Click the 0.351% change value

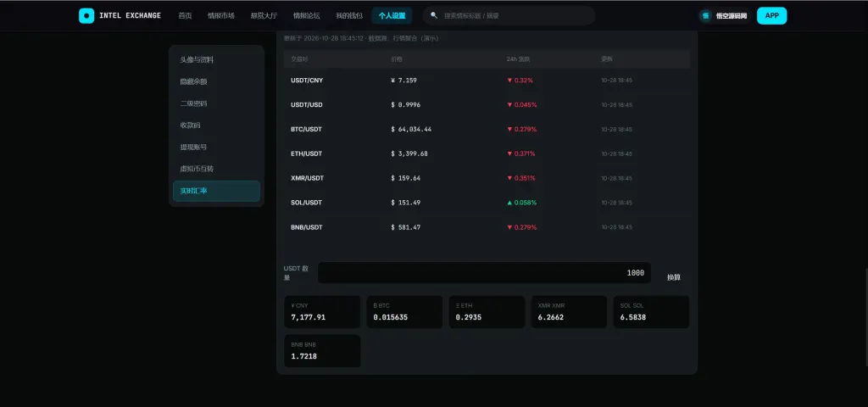point(521,178)
